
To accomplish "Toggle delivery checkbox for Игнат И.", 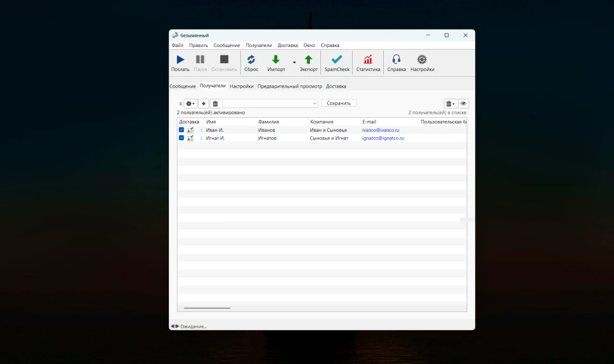I will (181, 138).
